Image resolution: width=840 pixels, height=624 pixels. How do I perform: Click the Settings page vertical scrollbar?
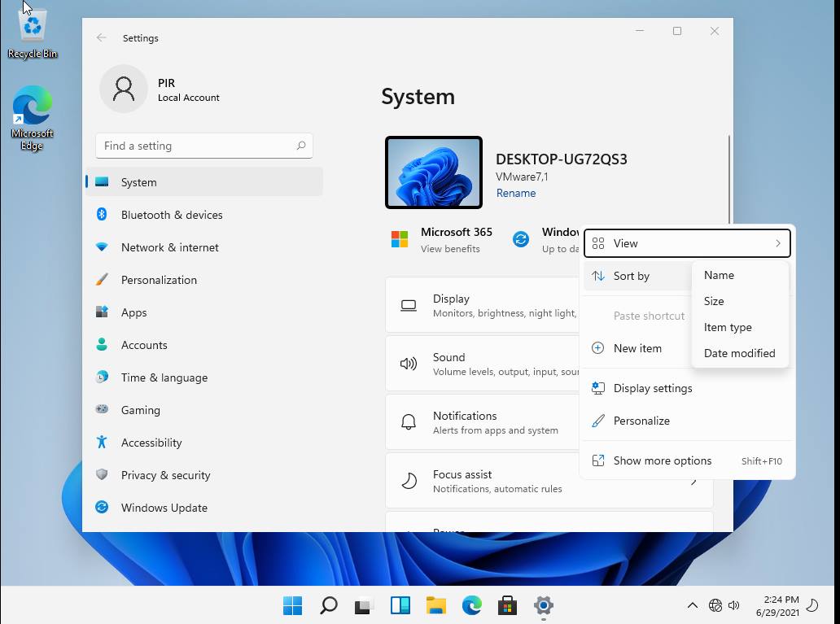(x=728, y=180)
